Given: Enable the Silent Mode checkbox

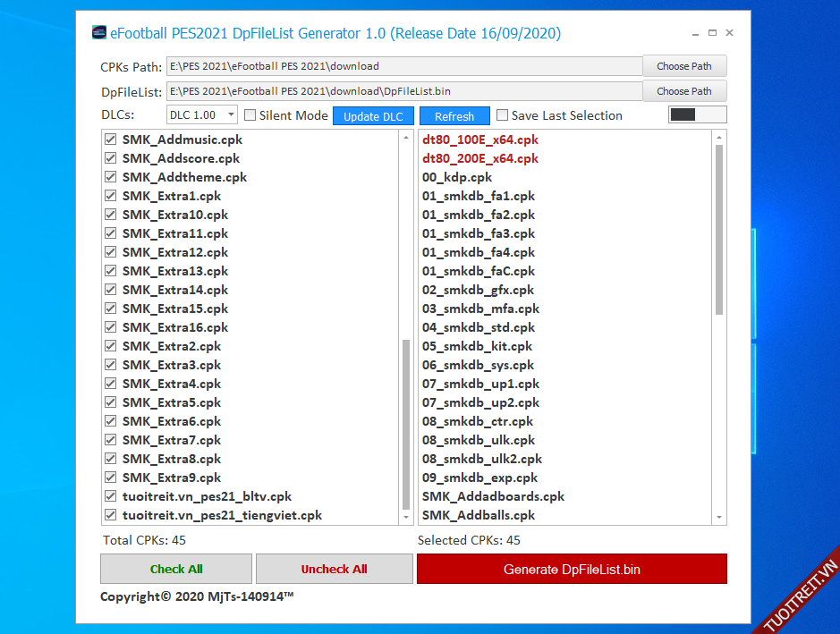Looking at the screenshot, I should point(250,115).
